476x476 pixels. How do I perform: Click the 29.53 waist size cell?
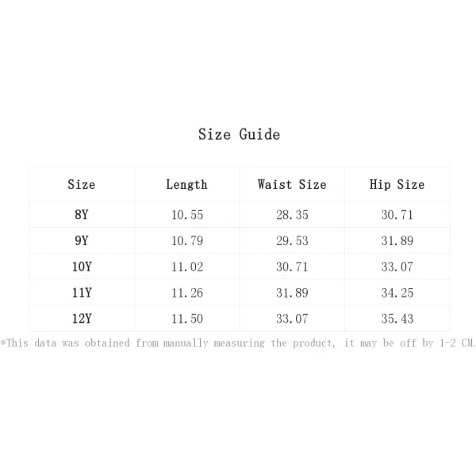coord(292,241)
